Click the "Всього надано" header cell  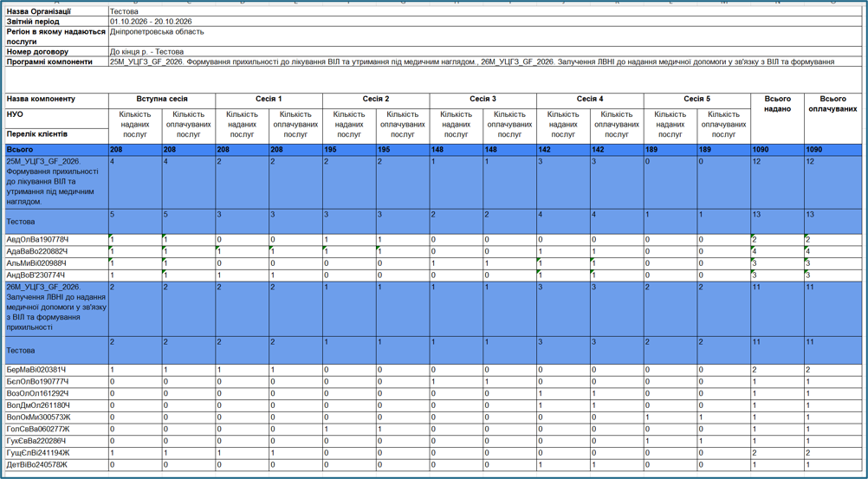778,119
